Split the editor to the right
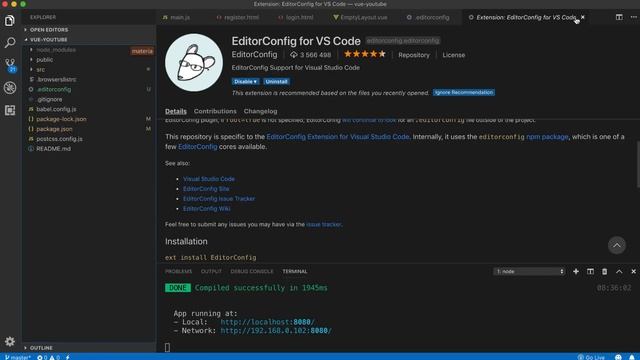This screenshot has width=640, height=360. (x=619, y=17)
